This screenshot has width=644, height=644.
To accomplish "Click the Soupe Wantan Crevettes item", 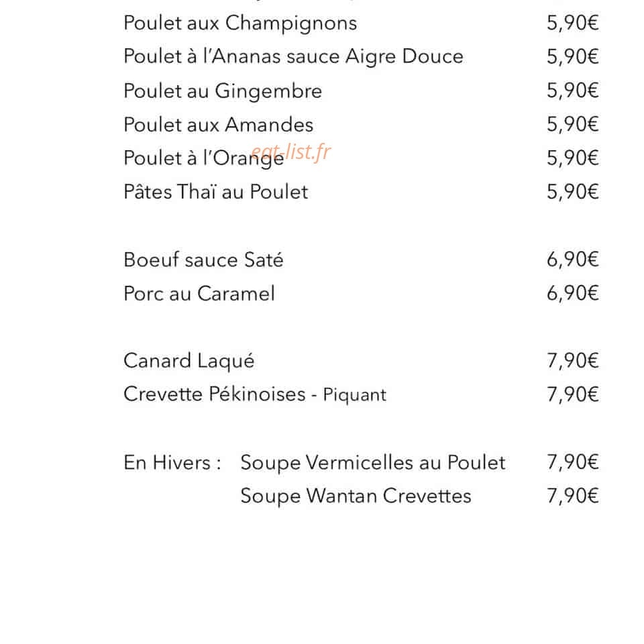I will (356, 496).
